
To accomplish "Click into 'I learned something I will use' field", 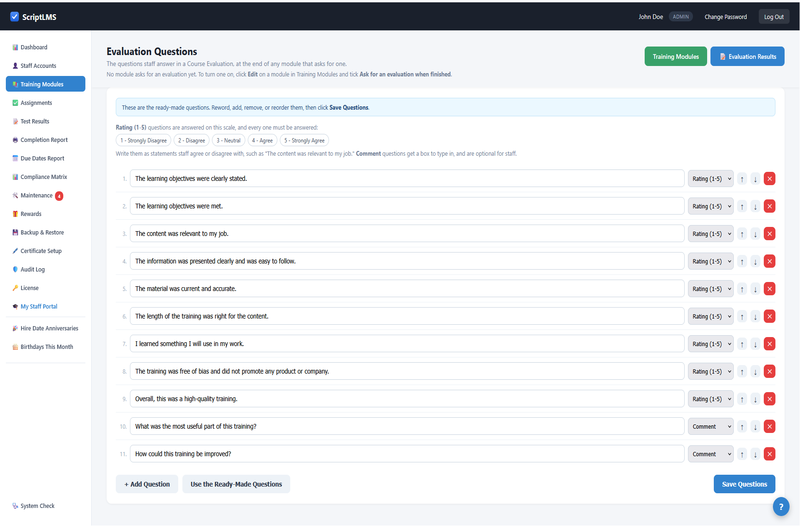I will pyautogui.click(x=407, y=344).
